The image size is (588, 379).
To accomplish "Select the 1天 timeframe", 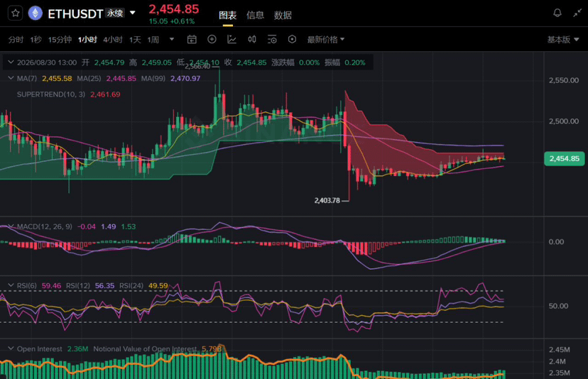I will 135,40.
